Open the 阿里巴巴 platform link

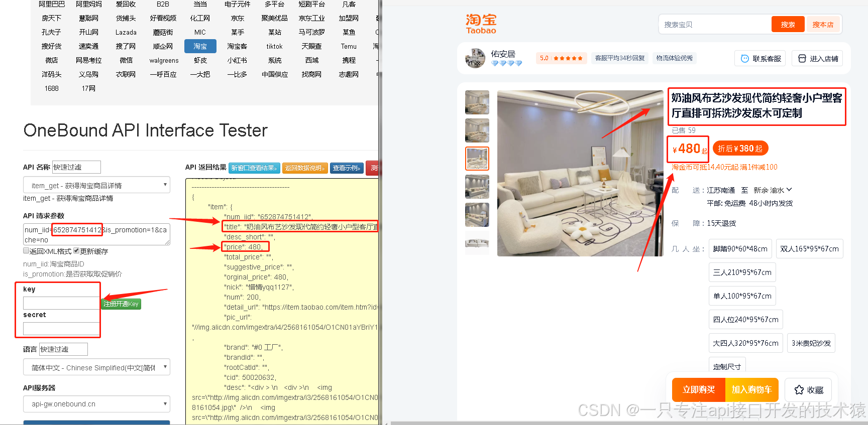point(52,4)
